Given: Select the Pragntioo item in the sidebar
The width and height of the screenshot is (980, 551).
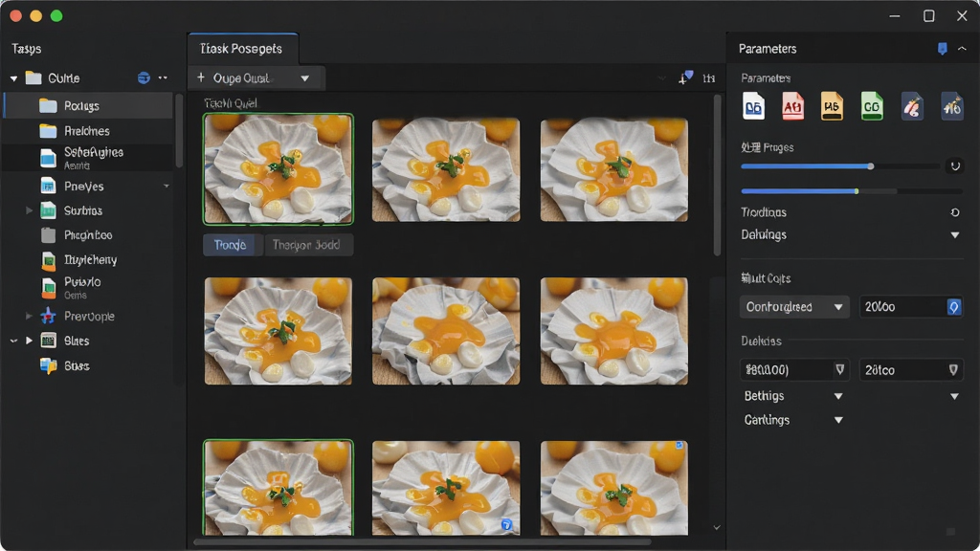Looking at the screenshot, I should coord(88,235).
